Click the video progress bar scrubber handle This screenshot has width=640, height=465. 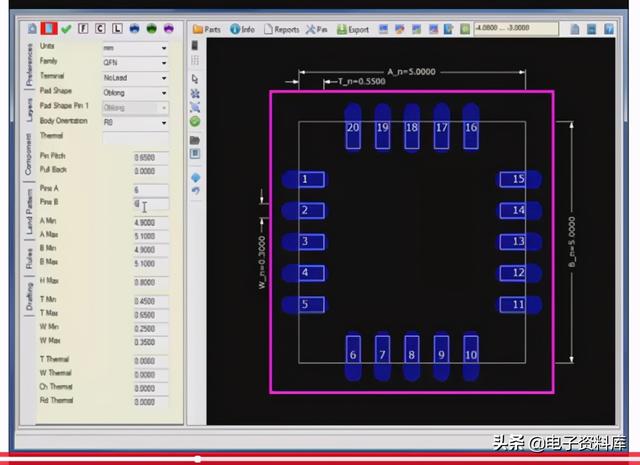tap(198, 459)
